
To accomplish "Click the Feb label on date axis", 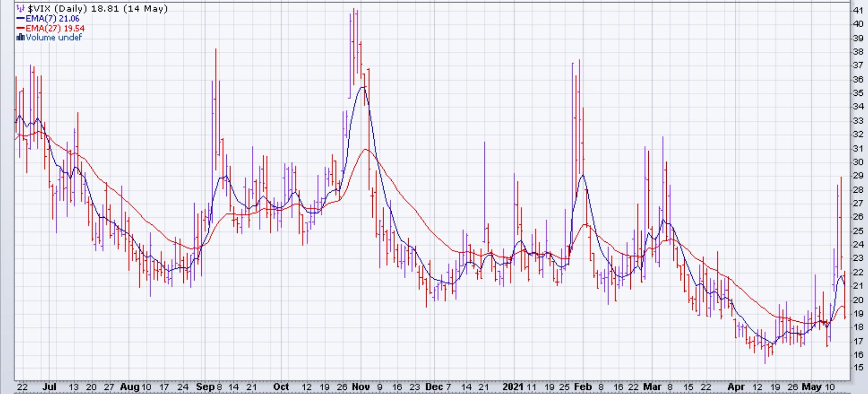I will 583,387.
